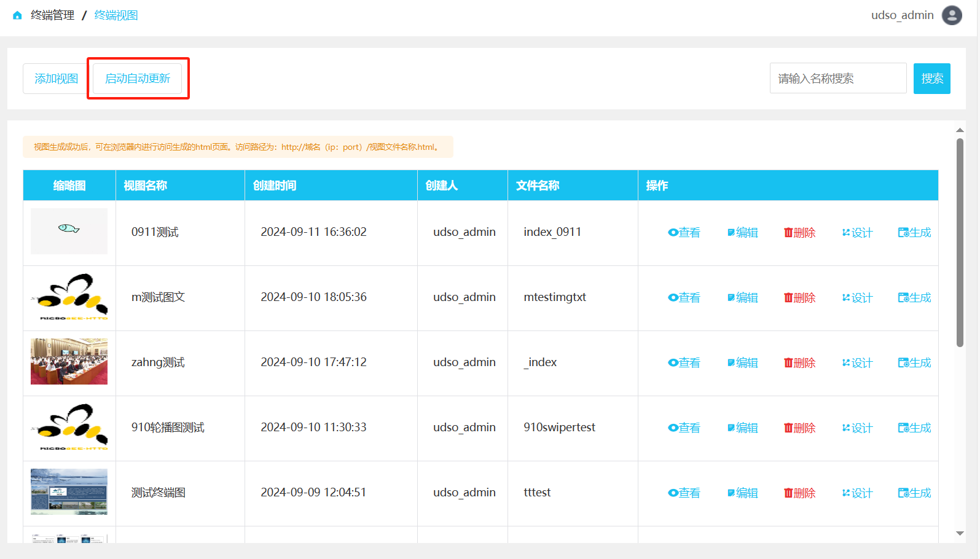Open 设计 for 910轮播图测试
The width and height of the screenshot is (980, 559).
(857, 428)
